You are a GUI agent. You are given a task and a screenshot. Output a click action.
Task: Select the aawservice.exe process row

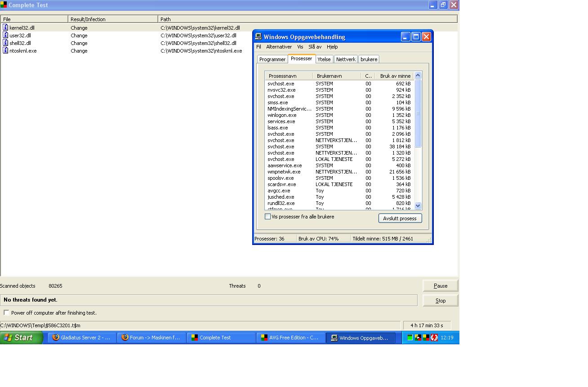click(339, 165)
